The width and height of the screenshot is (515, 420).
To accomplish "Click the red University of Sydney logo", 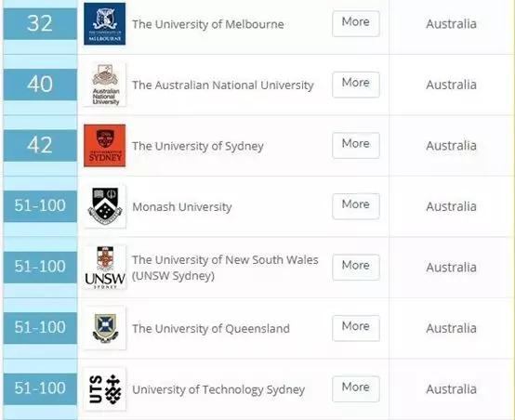I will tap(104, 146).
